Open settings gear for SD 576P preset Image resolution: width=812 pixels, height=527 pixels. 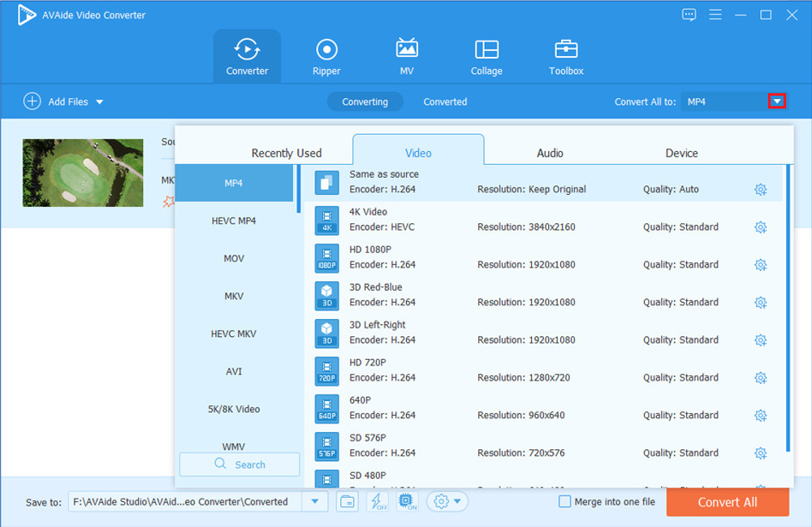(x=760, y=453)
